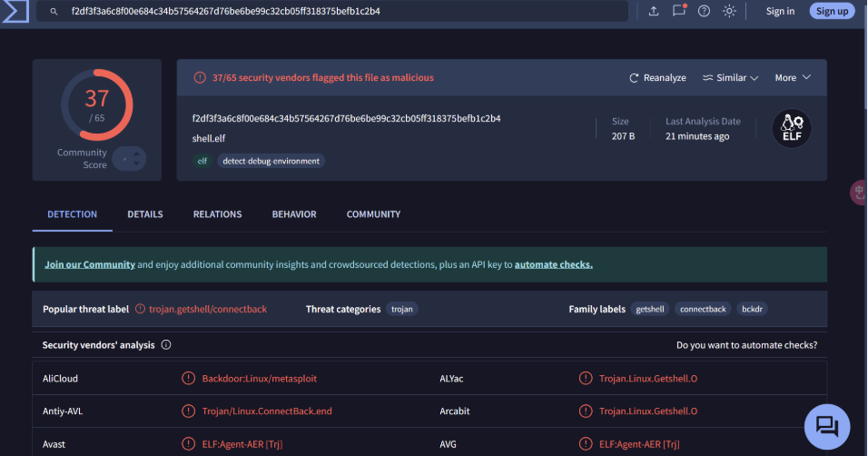Click the file hash in summary card
The image size is (868, 456).
(x=346, y=118)
